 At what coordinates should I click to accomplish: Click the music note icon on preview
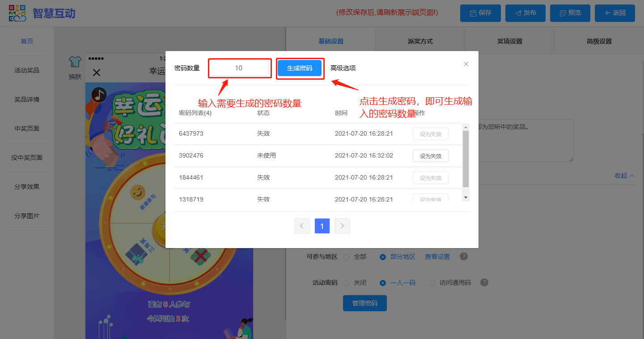click(x=99, y=94)
